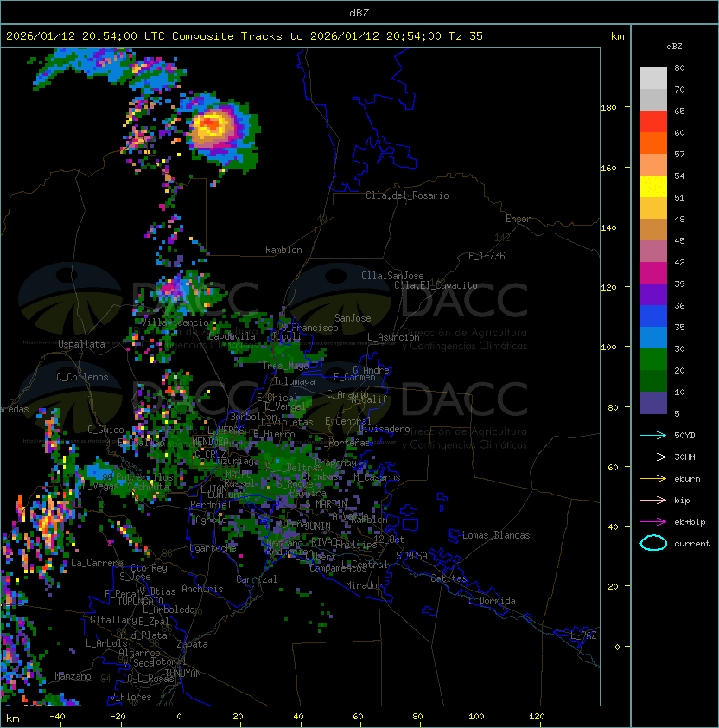Click the 'eburn' legend label
The image size is (719, 728).
click(x=687, y=479)
